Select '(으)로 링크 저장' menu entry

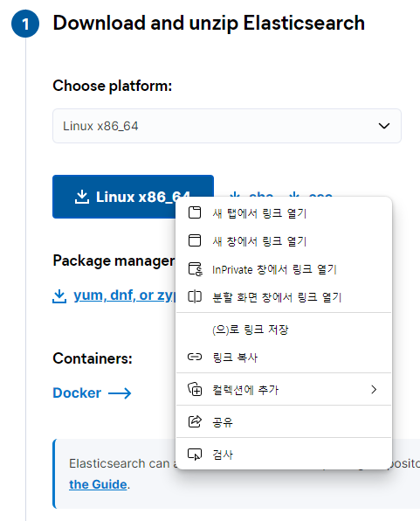[x=284, y=330]
